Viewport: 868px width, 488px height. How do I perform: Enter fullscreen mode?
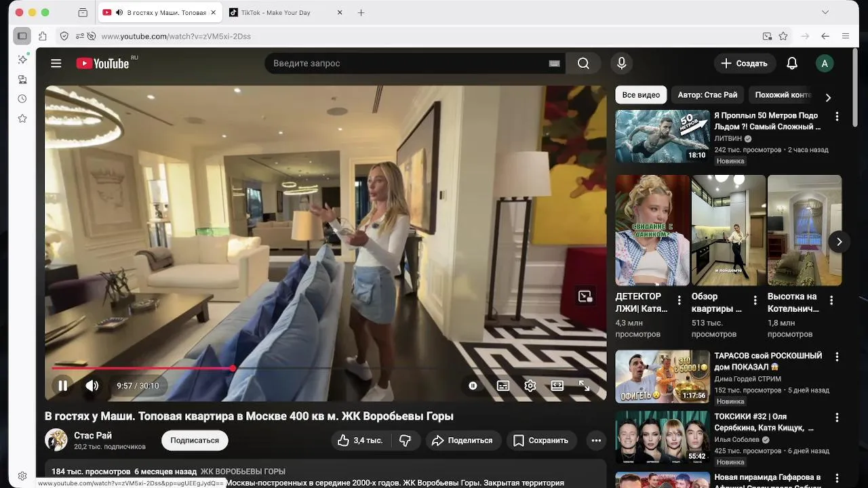tap(584, 386)
